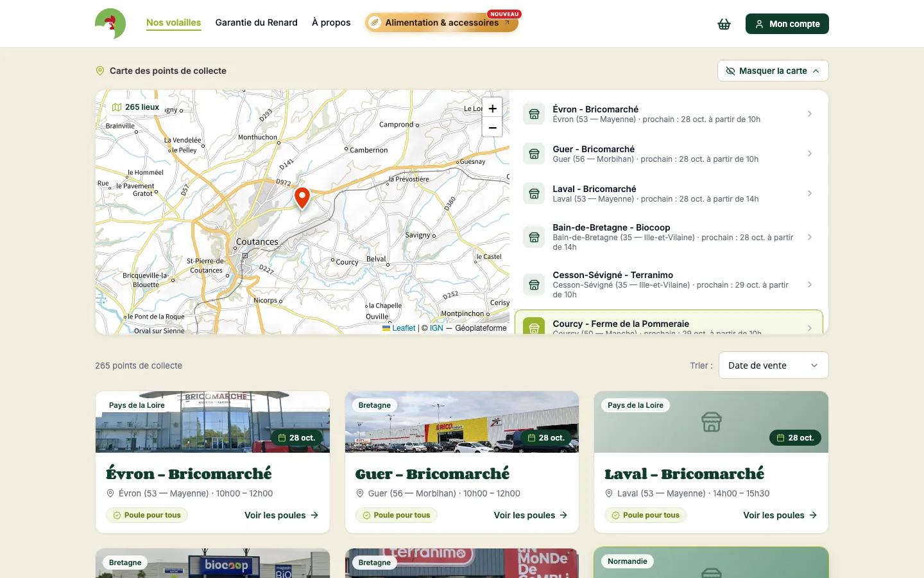Click the shop icon beside Évron - Bricomarché
The width and height of the screenshot is (924, 578).
point(534,114)
